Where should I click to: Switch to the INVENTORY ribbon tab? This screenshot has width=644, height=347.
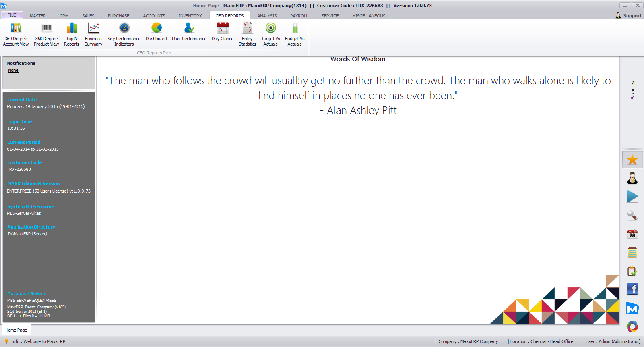point(190,16)
